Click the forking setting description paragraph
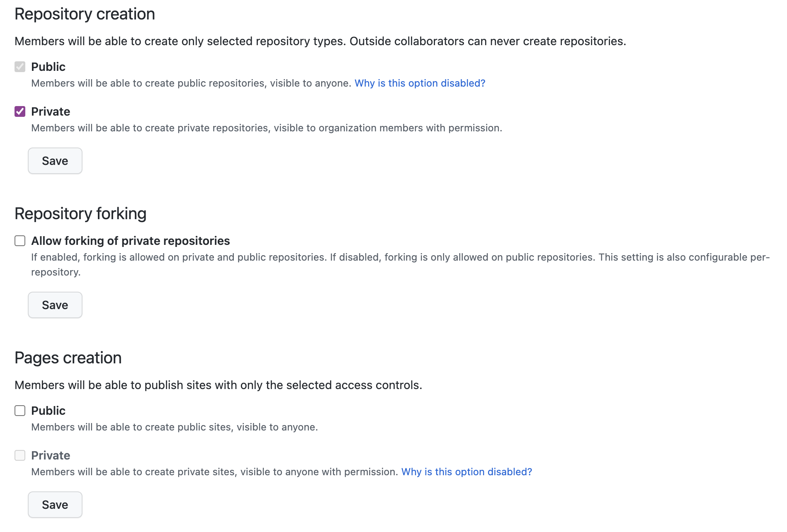The width and height of the screenshot is (787, 532). pyautogui.click(x=400, y=257)
